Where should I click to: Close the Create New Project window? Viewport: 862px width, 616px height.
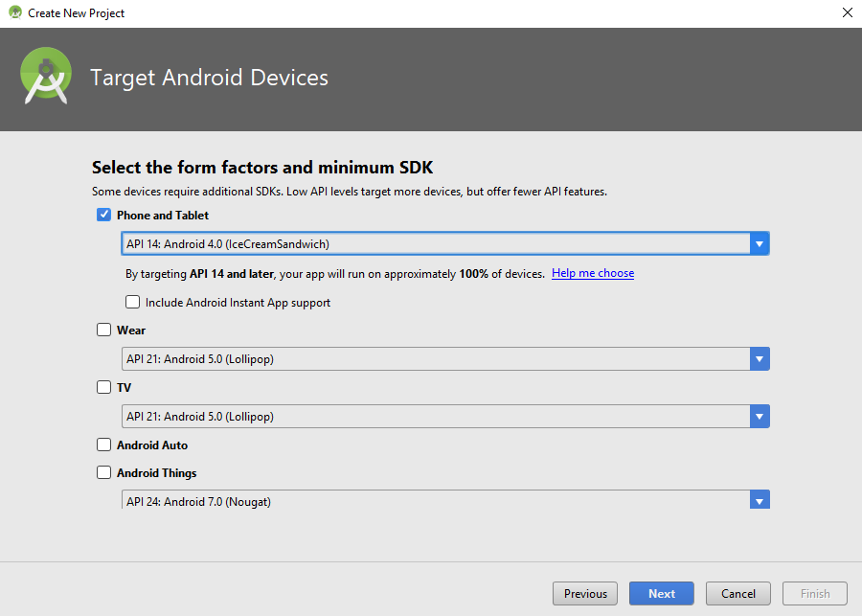click(x=847, y=13)
